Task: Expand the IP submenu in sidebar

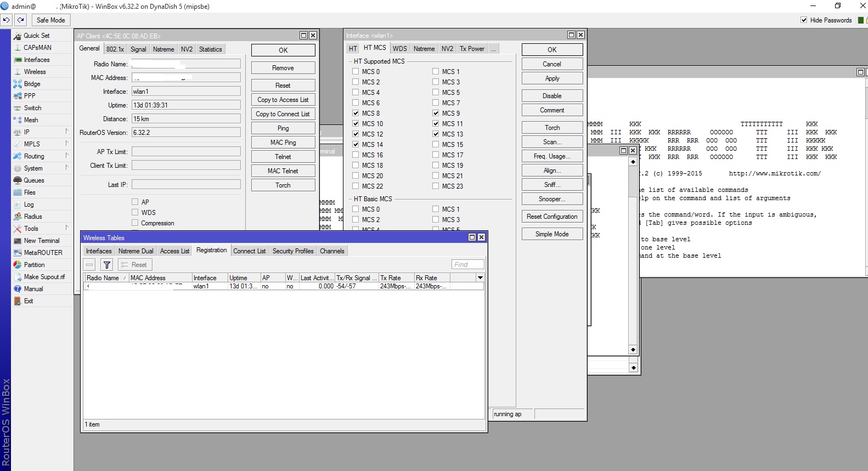Action: pyautogui.click(x=67, y=132)
